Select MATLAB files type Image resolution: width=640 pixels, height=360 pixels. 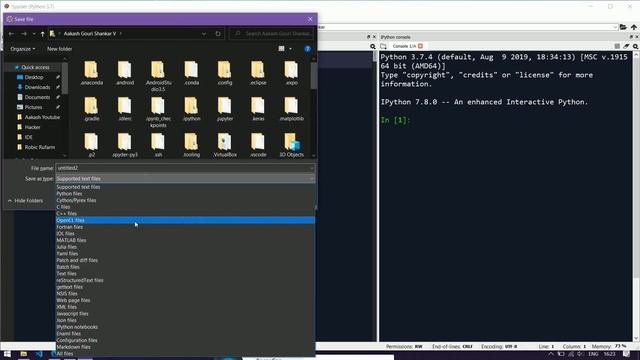point(185,240)
